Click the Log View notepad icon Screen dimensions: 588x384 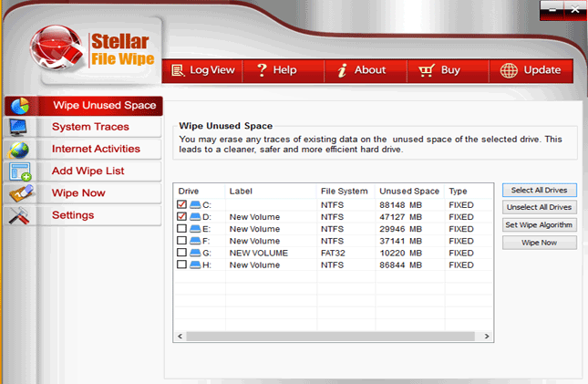[178, 70]
